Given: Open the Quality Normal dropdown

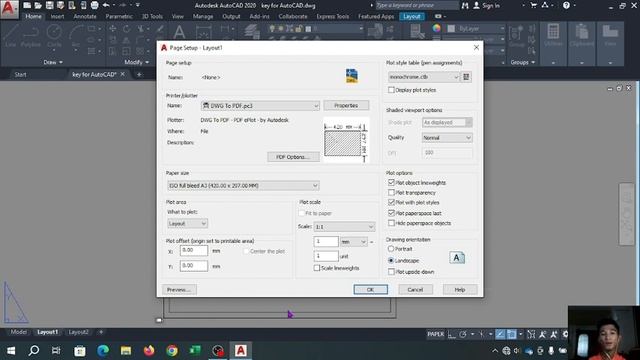Looking at the screenshot, I should pyautogui.click(x=447, y=138).
